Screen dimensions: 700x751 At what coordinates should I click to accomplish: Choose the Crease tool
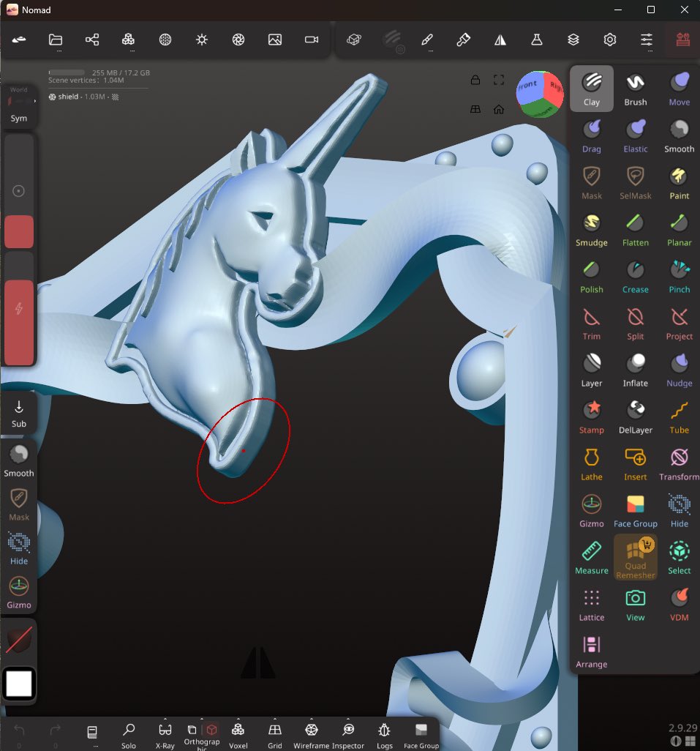(636, 277)
